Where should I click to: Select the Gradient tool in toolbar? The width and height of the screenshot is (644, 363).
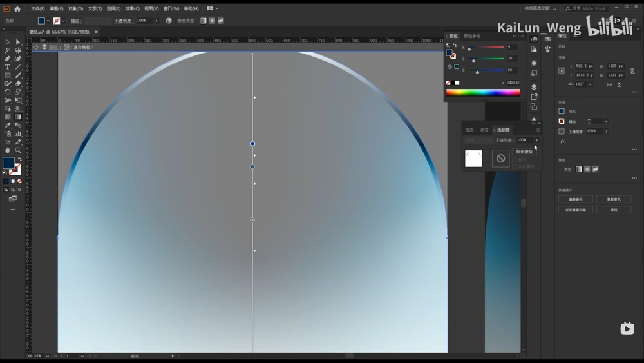point(18,117)
